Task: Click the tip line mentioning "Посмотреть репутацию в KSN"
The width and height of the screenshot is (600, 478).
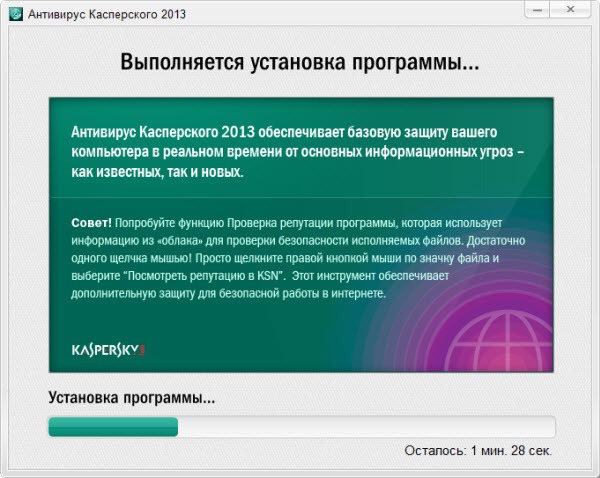Action: [260, 276]
